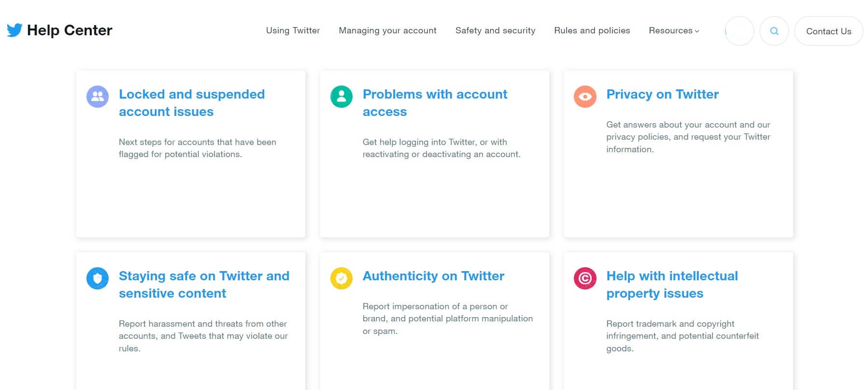This screenshot has height=390, width=868.
Task: Open the Managing your account menu
Action: point(387,30)
